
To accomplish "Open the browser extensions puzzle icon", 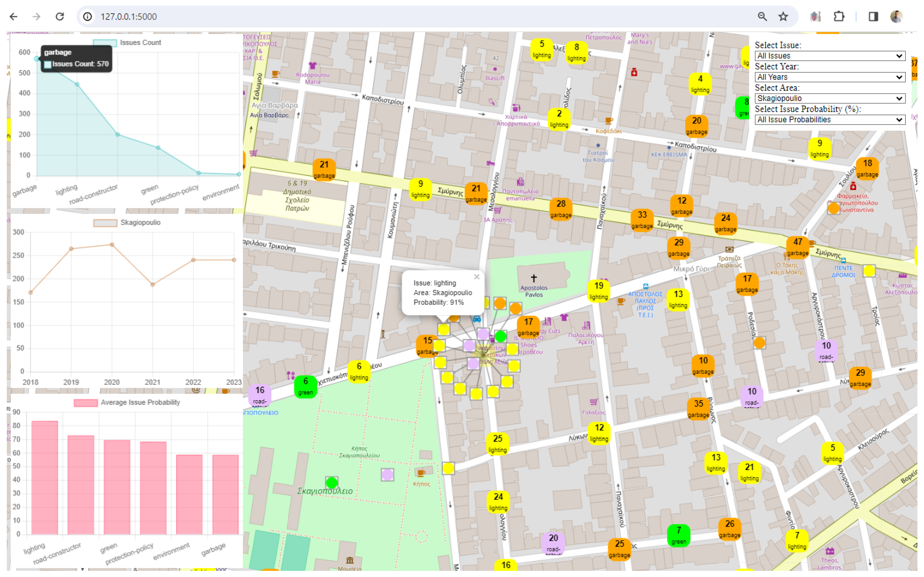I will click(839, 16).
